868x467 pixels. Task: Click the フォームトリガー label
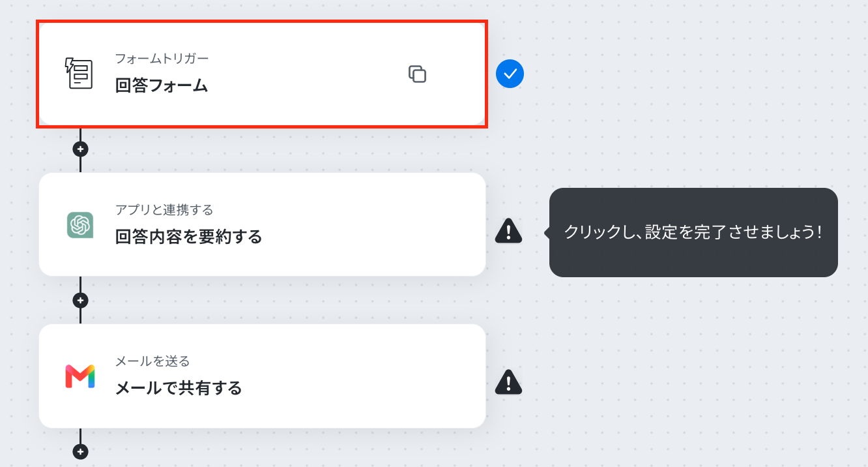click(x=162, y=59)
